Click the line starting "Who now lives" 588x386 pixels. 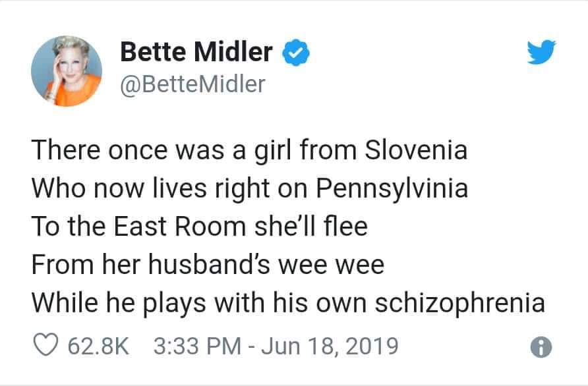tap(250, 188)
